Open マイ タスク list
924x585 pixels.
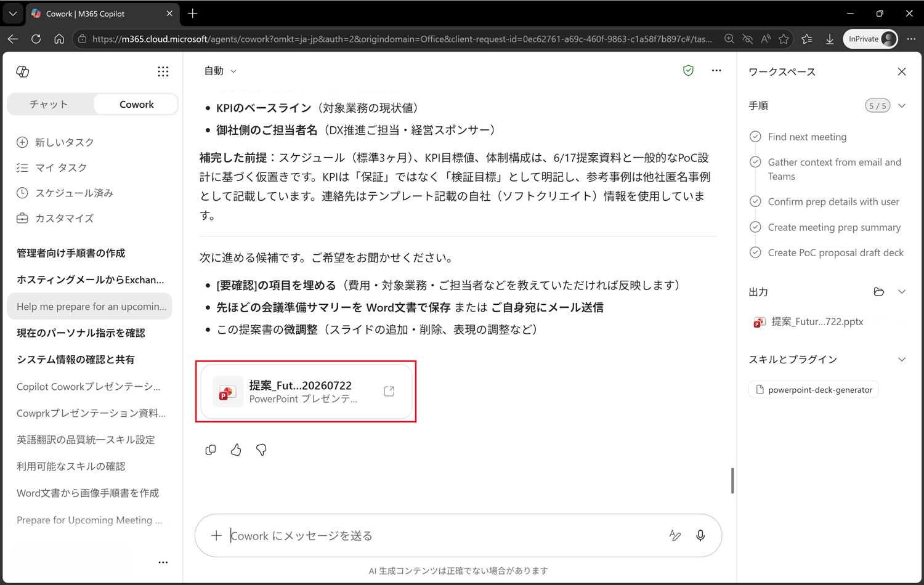(x=52, y=167)
